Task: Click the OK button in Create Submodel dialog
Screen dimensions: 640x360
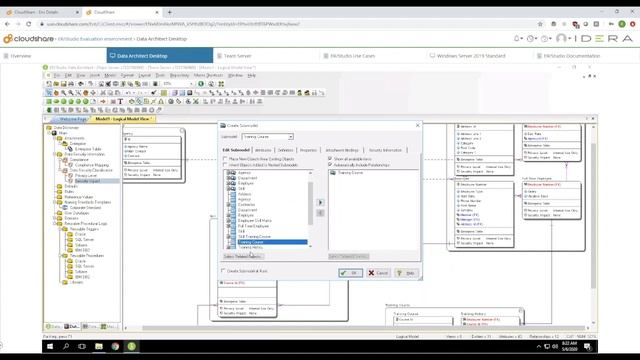Action: 350,273
